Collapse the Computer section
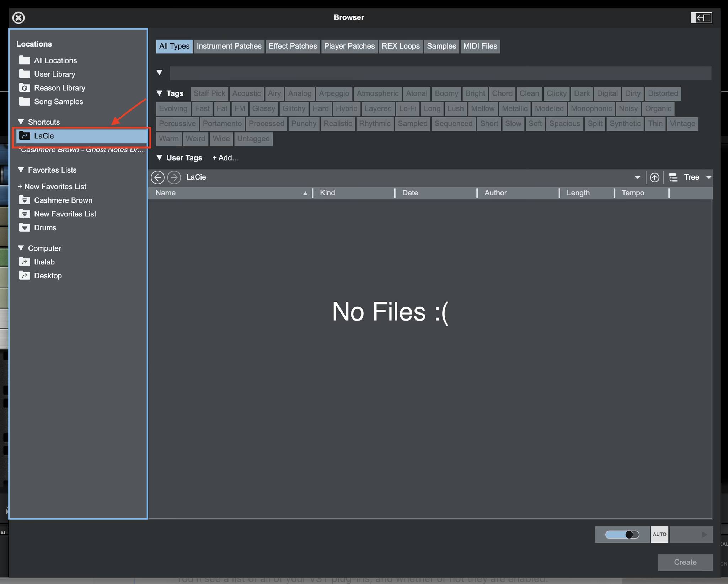This screenshot has width=728, height=584. click(x=21, y=248)
